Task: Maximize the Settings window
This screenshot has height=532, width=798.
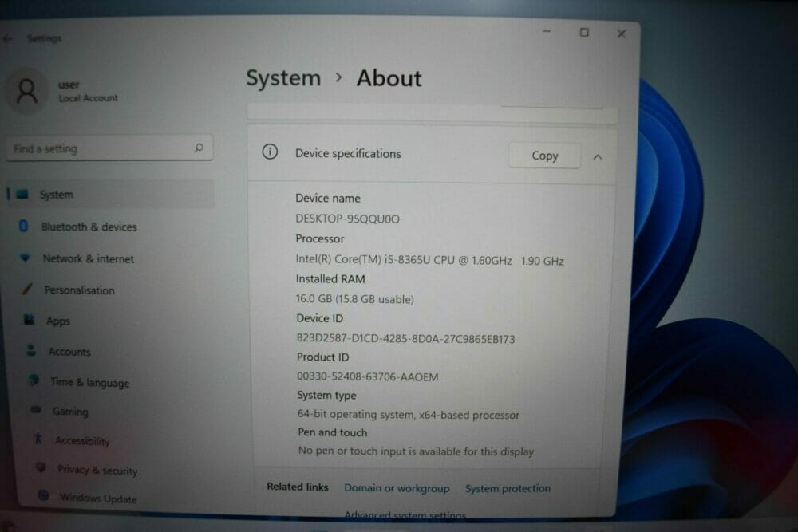Action: coord(584,33)
